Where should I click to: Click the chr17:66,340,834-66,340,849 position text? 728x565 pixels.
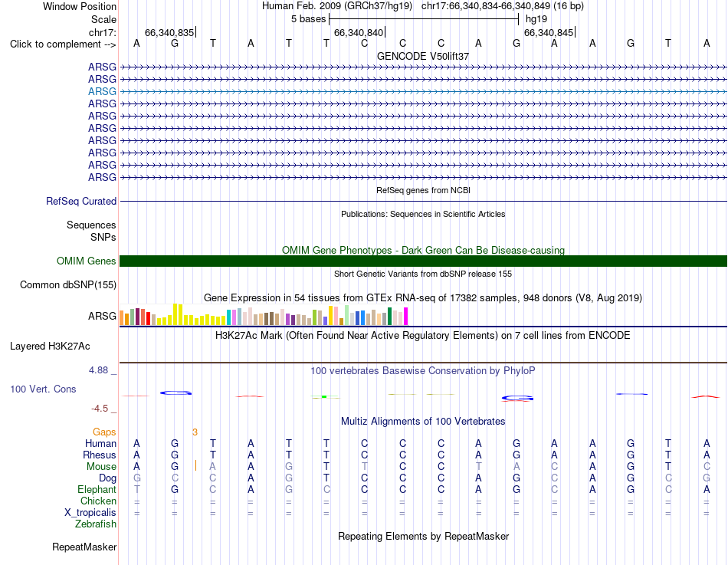click(x=503, y=6)
